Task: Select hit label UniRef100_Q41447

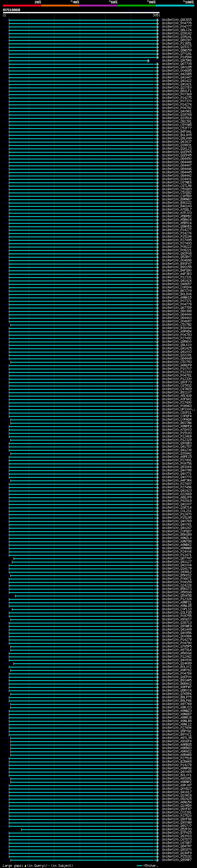Action: click(x=176, y=78)
